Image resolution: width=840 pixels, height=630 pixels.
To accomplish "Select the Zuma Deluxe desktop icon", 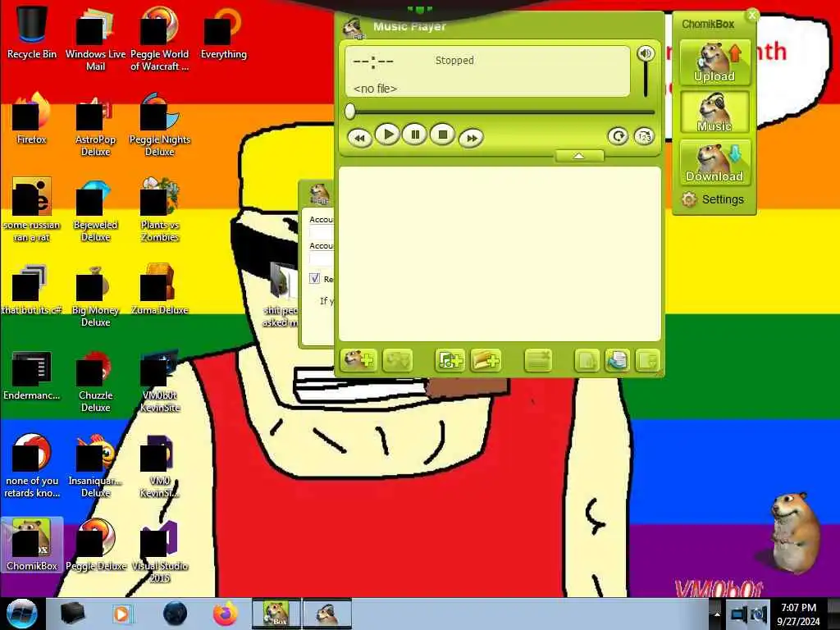I will pyautogui.click(x=160, y=290).
